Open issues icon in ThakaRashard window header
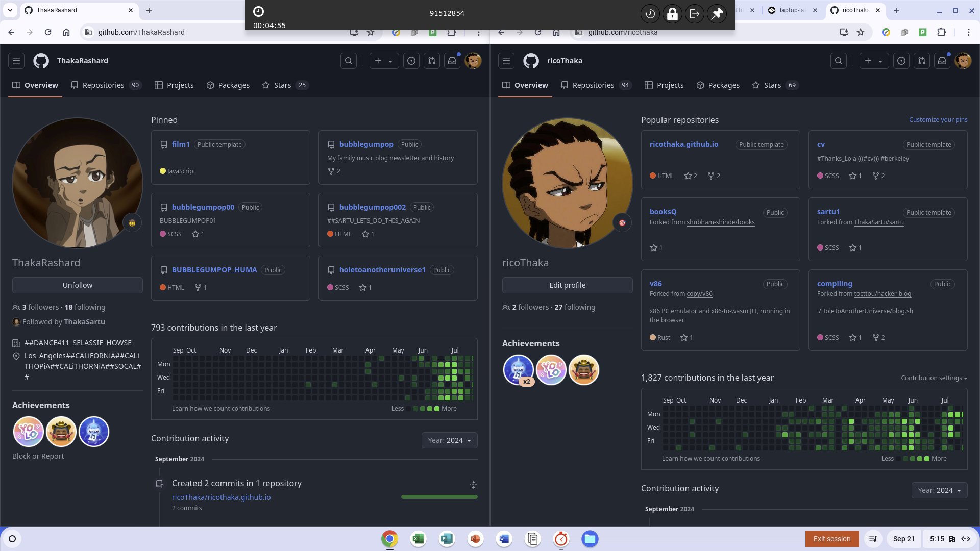 pos(411,61)
